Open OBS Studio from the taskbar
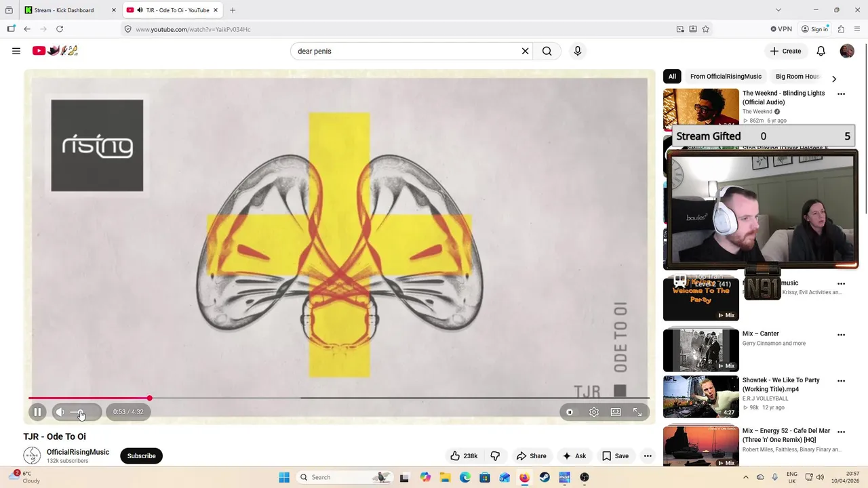 (585, 477)
